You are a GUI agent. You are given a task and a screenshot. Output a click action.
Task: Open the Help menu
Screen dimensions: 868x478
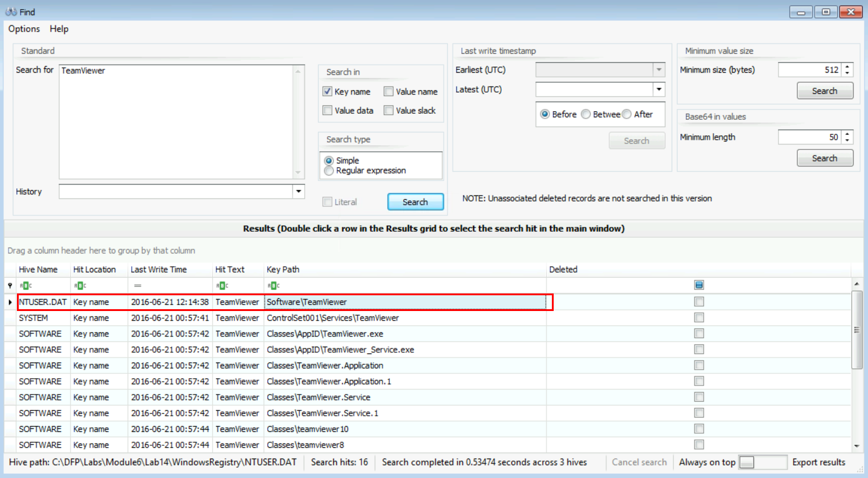59,29
